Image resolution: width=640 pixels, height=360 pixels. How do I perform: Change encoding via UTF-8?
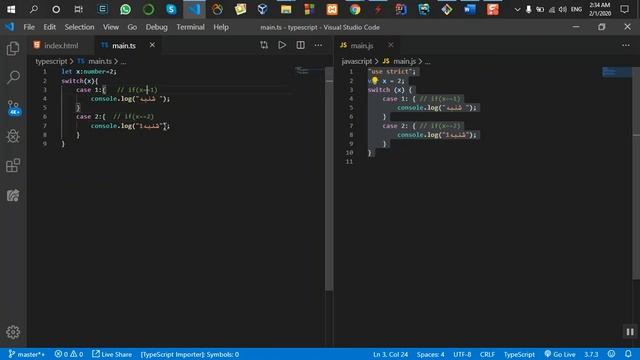[462, 354]
